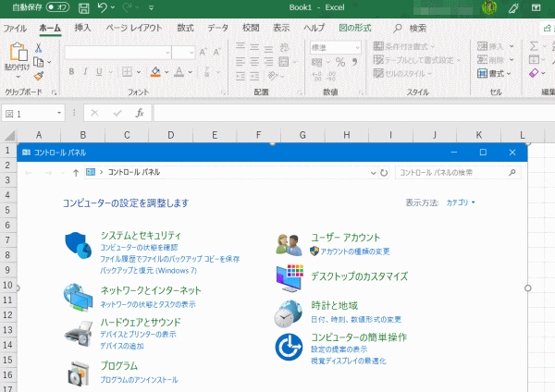Align text to middle vertically
Screen dimensions: 555x392
tap(254, 47)
